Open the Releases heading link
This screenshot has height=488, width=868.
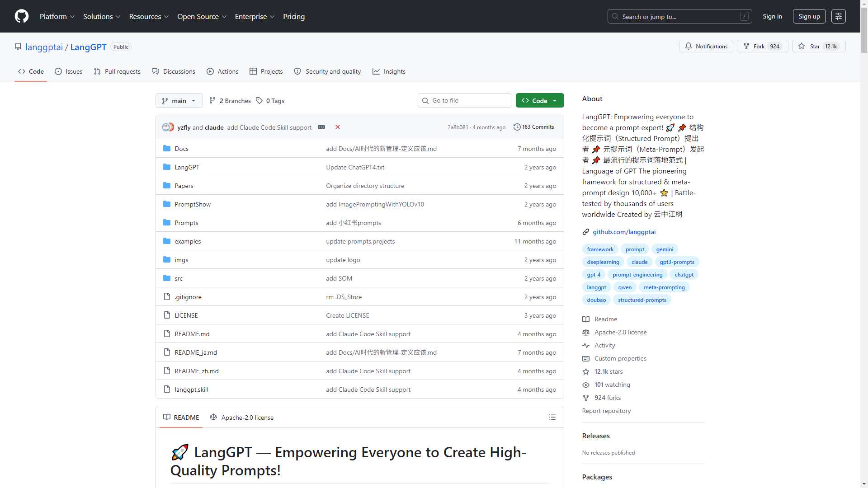pos(596,436)
